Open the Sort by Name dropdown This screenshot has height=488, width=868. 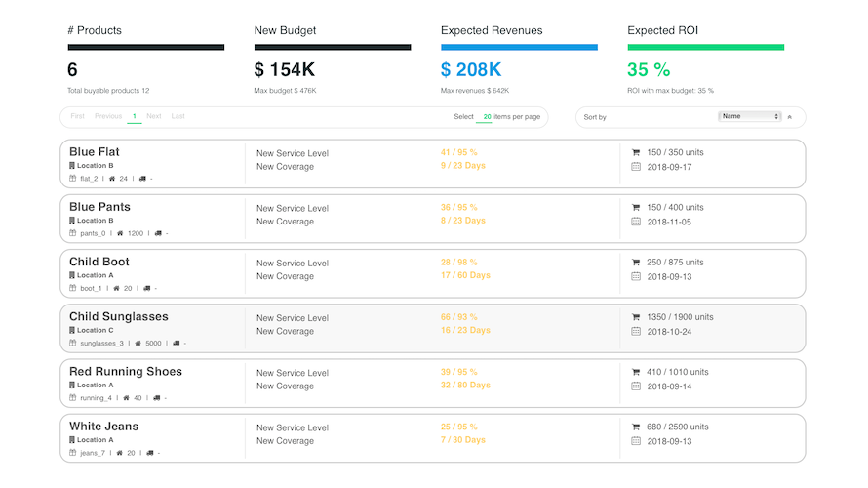click(x=749, y=116)
